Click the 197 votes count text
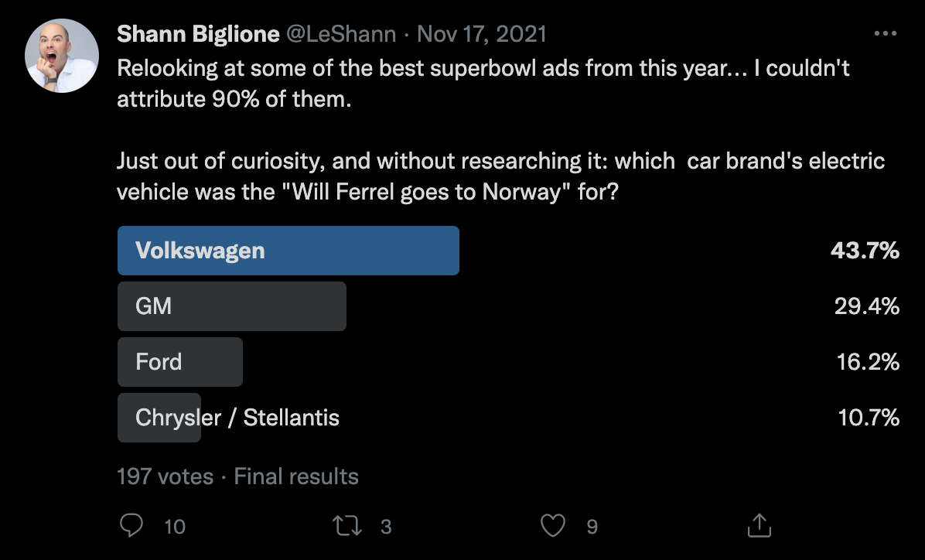This screenshot has width=925, height=560. click(165, 476)
